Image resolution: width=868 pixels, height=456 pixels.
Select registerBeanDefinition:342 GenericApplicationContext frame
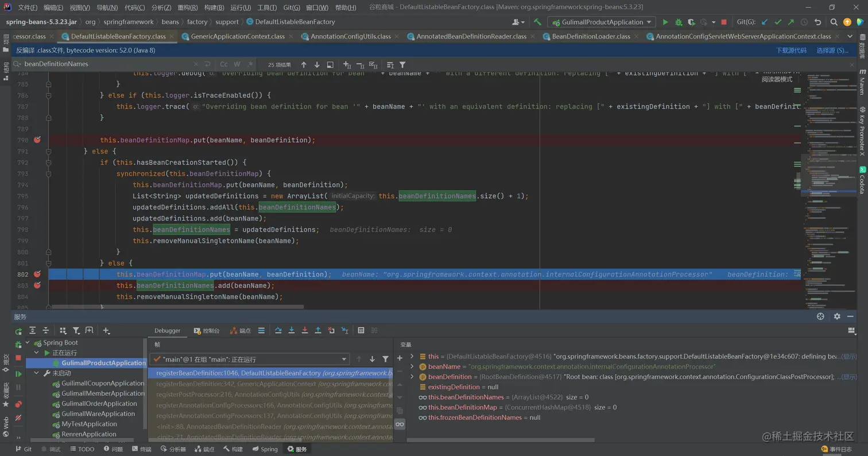[x=271, y=384]
